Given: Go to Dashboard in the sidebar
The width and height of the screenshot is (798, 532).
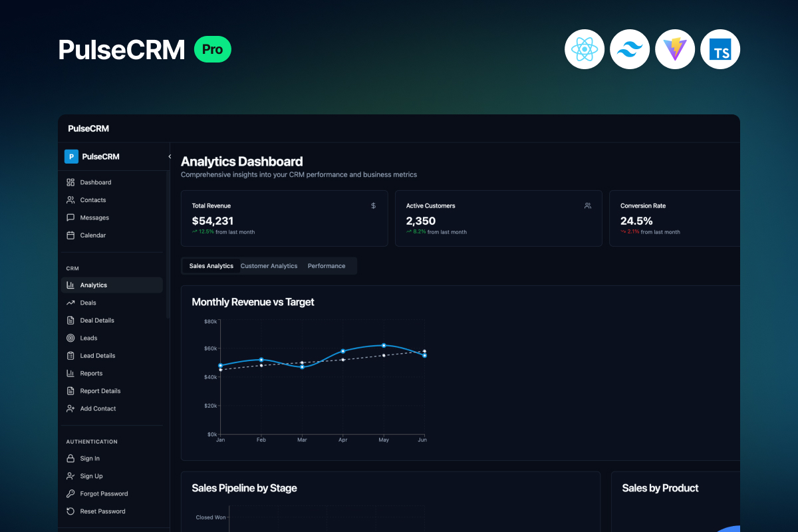Looking at the screenshot, I should coord(112,182).
